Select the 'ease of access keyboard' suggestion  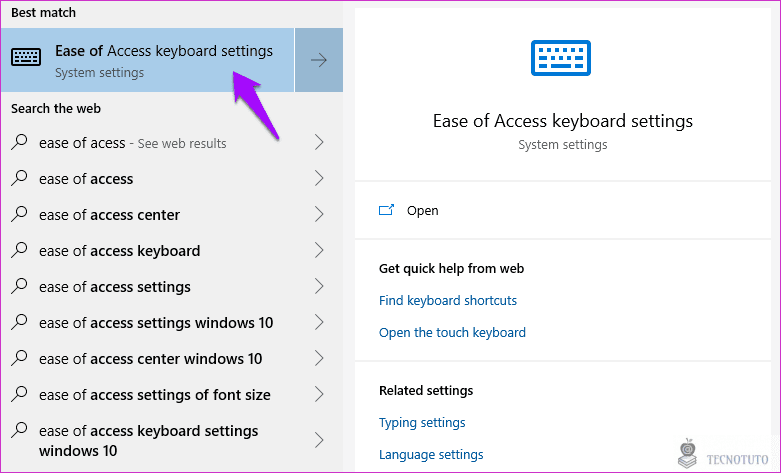coord(172,250)
